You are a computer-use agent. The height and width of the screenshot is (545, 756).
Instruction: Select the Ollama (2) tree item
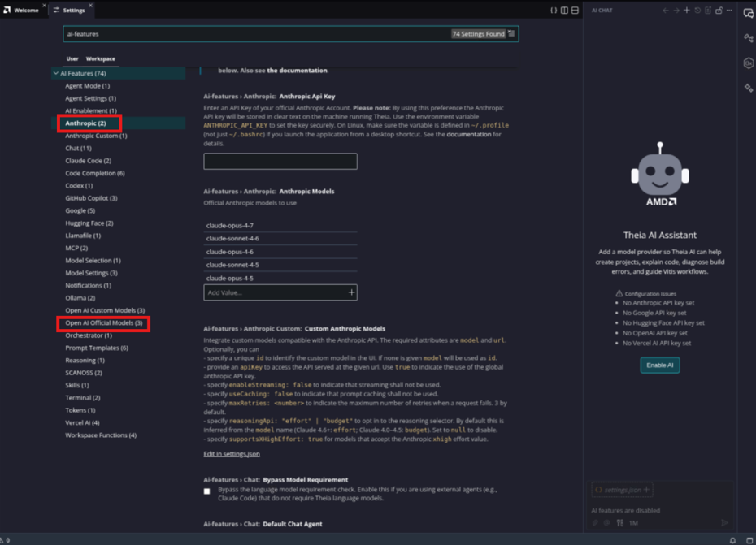(x=80, y=298)
